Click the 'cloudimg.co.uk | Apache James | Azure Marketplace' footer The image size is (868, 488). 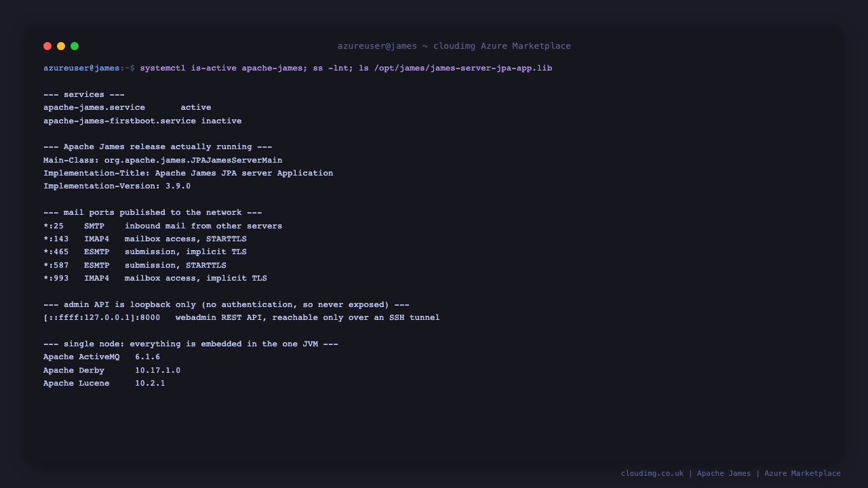coord(731,474)
